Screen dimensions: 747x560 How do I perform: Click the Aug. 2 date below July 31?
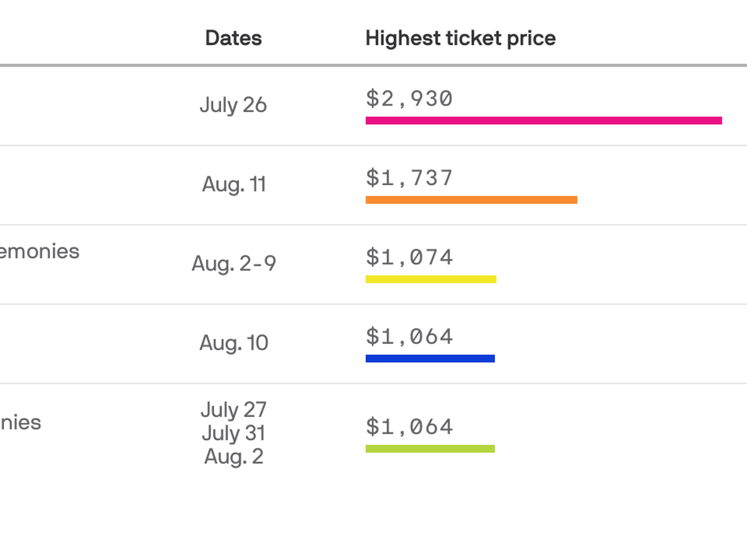click(x=234, y=457)
